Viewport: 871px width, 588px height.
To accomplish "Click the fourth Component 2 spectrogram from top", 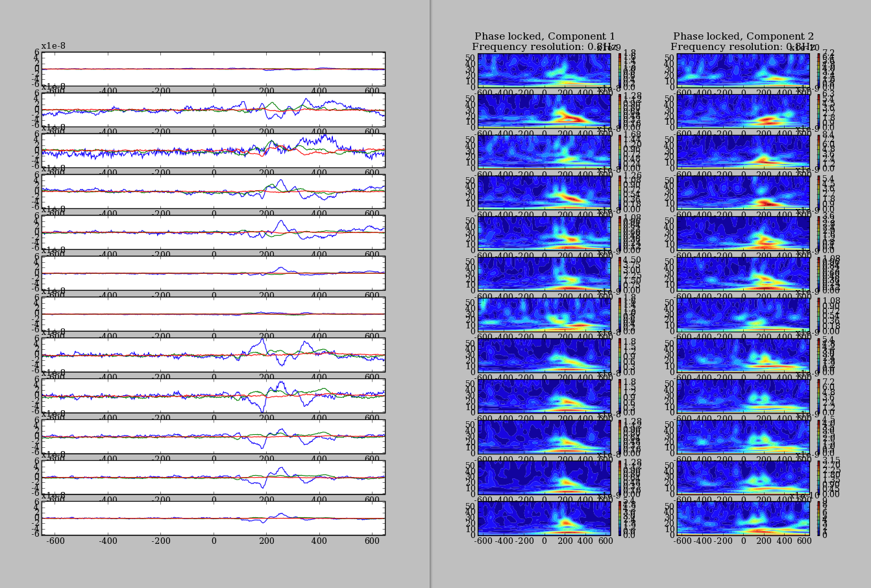I will click(x=742, y=192).
